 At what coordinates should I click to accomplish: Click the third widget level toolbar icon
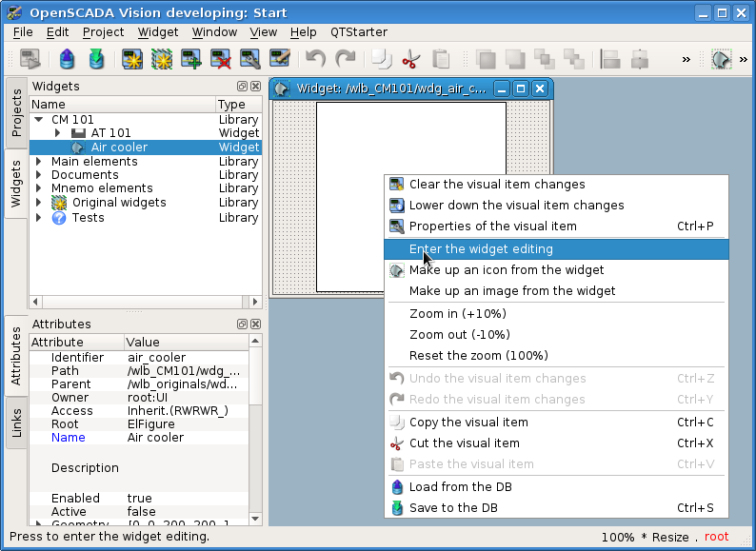click(x=545, y=59)
